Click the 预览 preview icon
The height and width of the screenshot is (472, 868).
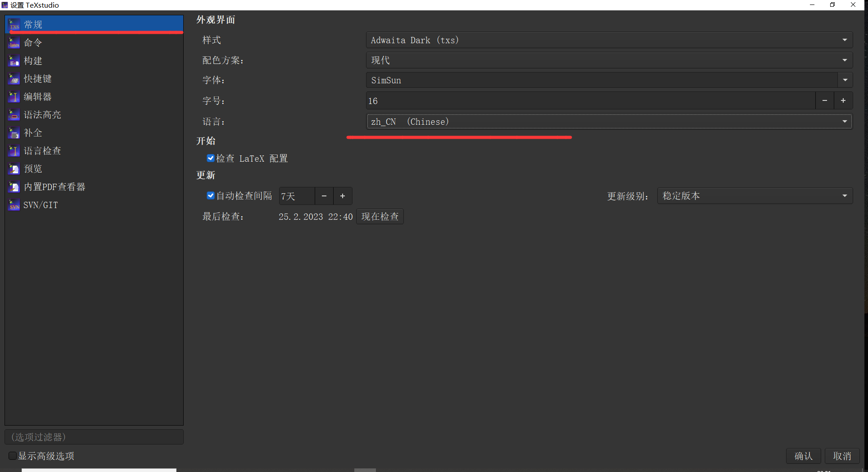coord(14,169)
